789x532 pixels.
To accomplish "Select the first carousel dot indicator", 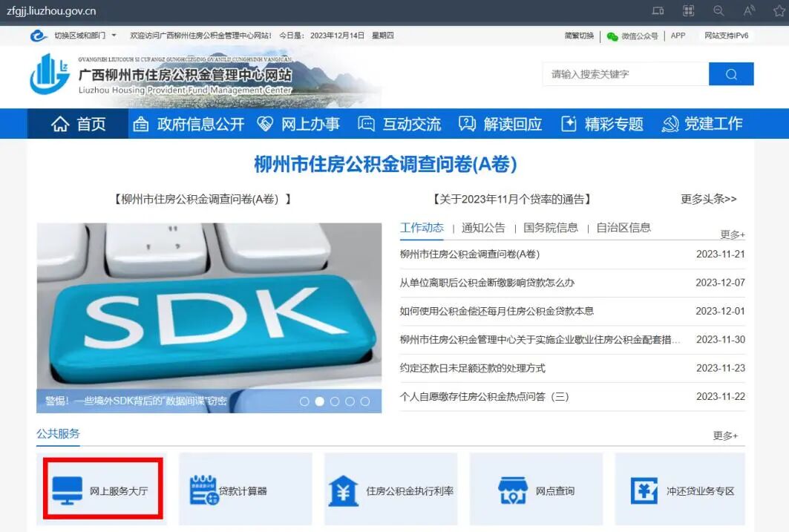I will (304, 401).
